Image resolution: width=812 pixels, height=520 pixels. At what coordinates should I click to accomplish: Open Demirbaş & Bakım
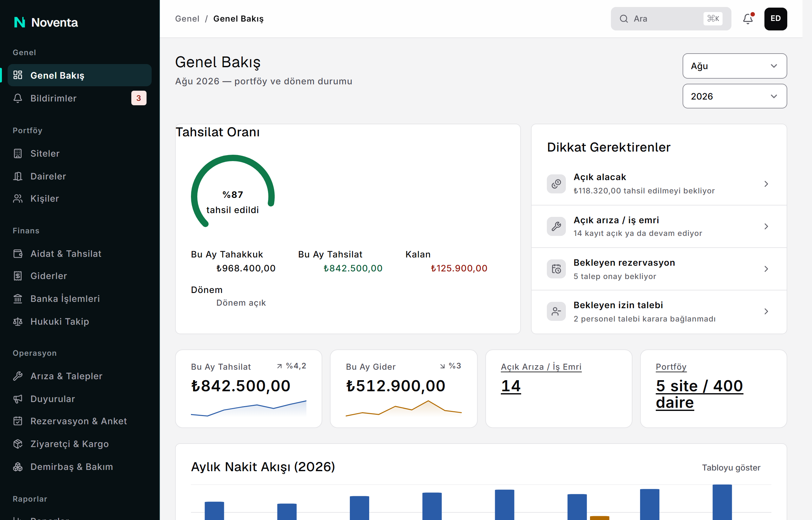[79, 467]
